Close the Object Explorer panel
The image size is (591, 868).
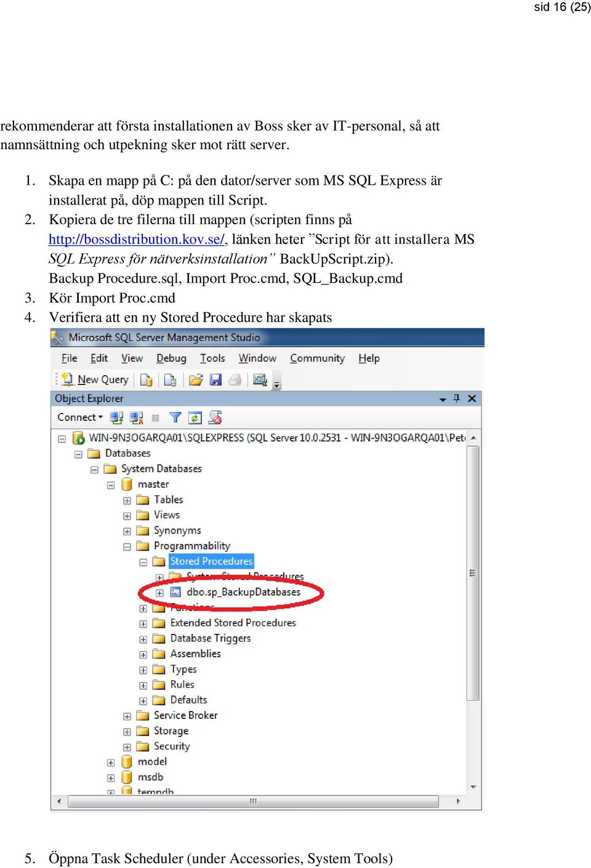[472, 399]
